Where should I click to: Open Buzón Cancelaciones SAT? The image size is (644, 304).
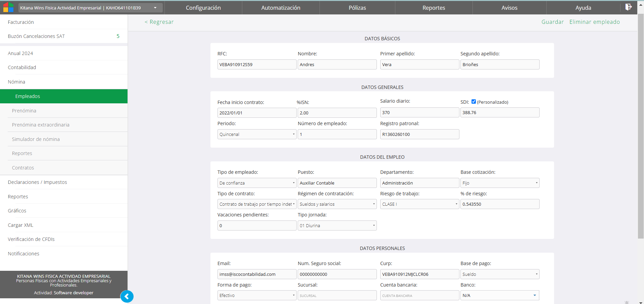coord(36,36)
